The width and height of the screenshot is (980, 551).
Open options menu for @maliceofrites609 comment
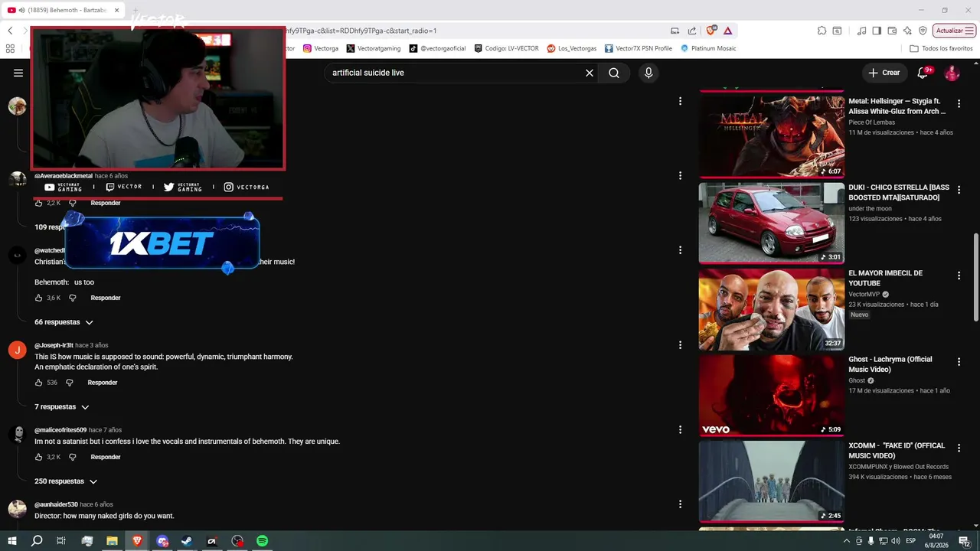(x=680, y=430)
